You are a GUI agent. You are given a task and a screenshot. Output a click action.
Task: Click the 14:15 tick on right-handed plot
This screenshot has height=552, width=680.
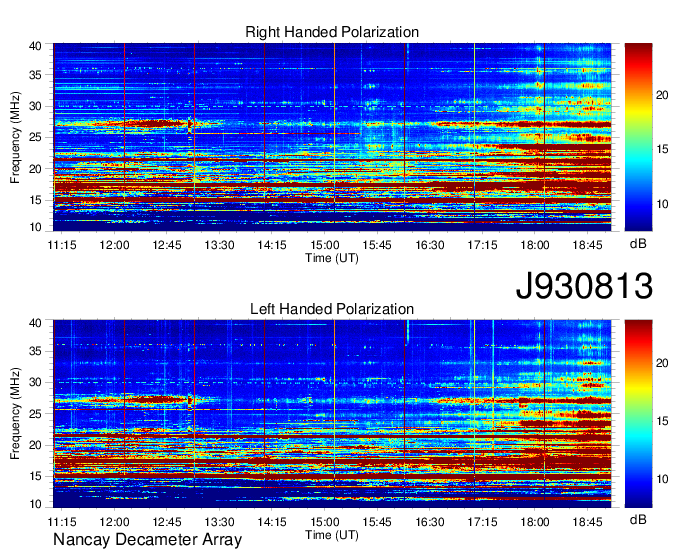pyautogui.click(x=272, y=245)
